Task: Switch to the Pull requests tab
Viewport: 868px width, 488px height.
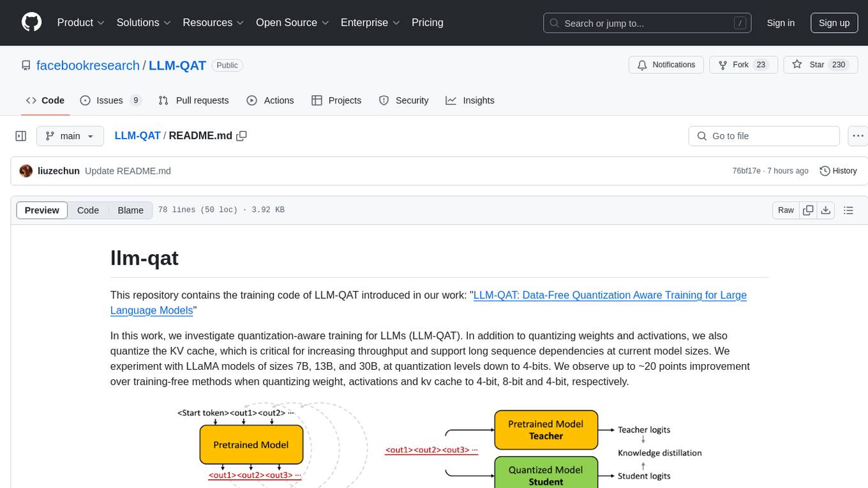Action: click(193, 100)
